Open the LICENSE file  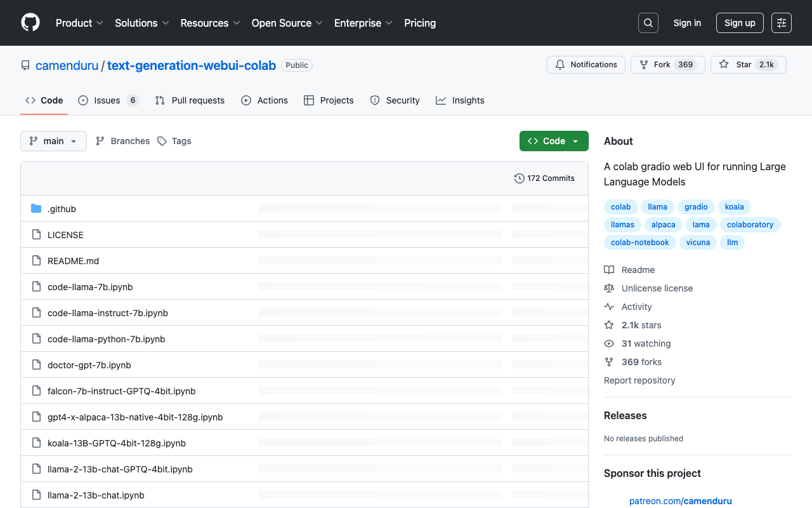(x=65, y=235)
